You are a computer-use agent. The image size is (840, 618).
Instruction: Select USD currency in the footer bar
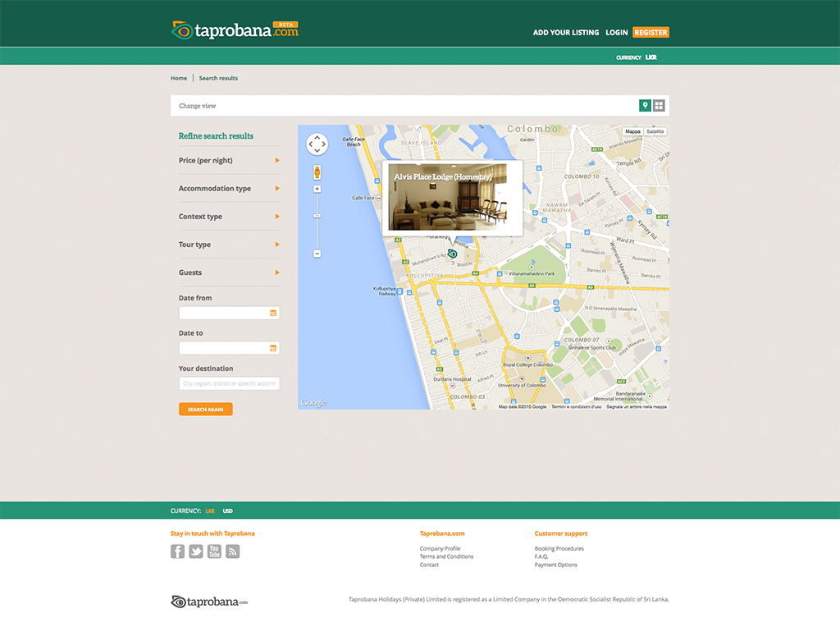228,510
